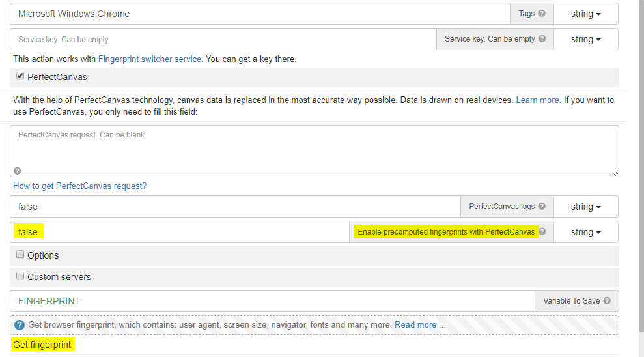Click the PerfectCanvas request text area
The height and width of the screenshot is (357, 644).
pyautogui.click(x=315, y=151)
